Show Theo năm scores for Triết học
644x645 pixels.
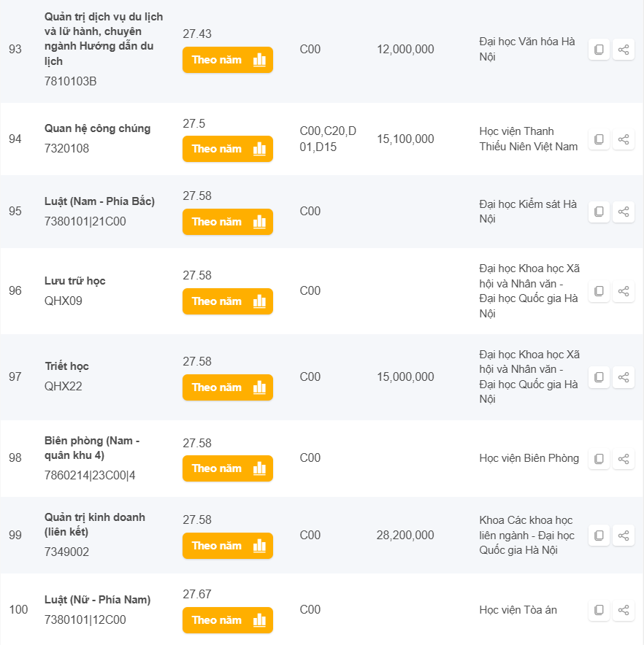coord(227,387)
